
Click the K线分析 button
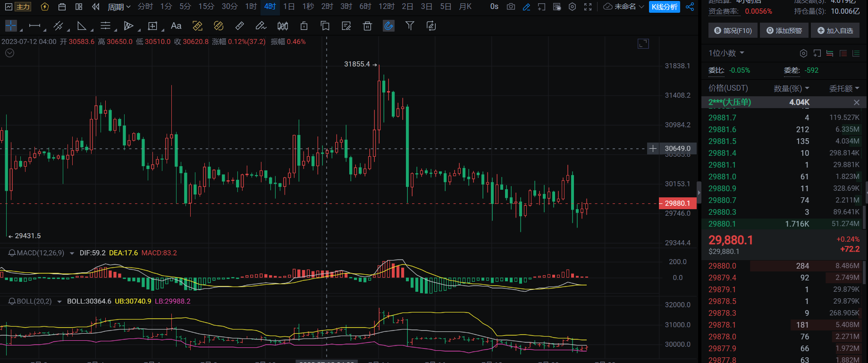pyautogui.click(x=664, y=7)
